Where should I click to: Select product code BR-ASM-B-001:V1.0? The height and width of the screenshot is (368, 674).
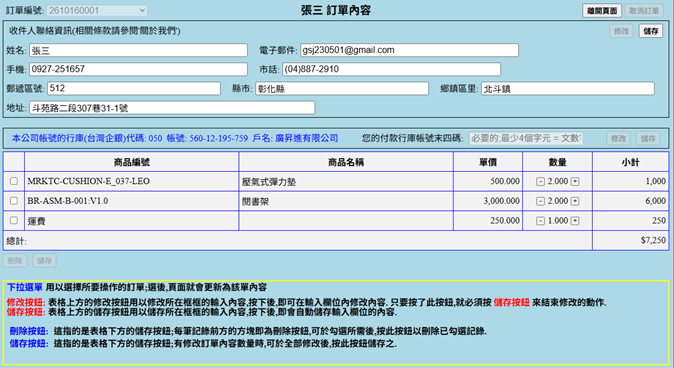coord(68,201)
